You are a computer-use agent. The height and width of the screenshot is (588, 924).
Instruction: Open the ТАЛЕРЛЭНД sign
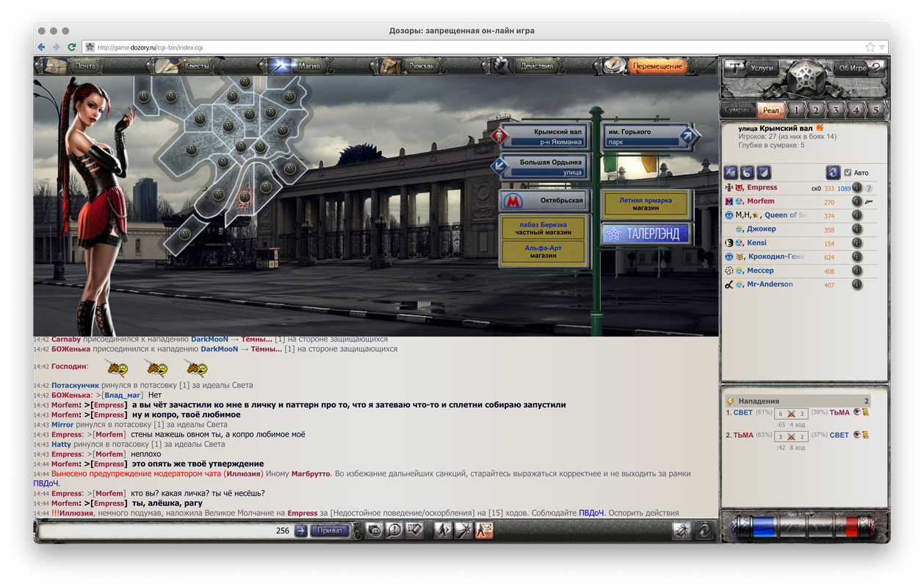pyautogui.click(x=646, y=234)
